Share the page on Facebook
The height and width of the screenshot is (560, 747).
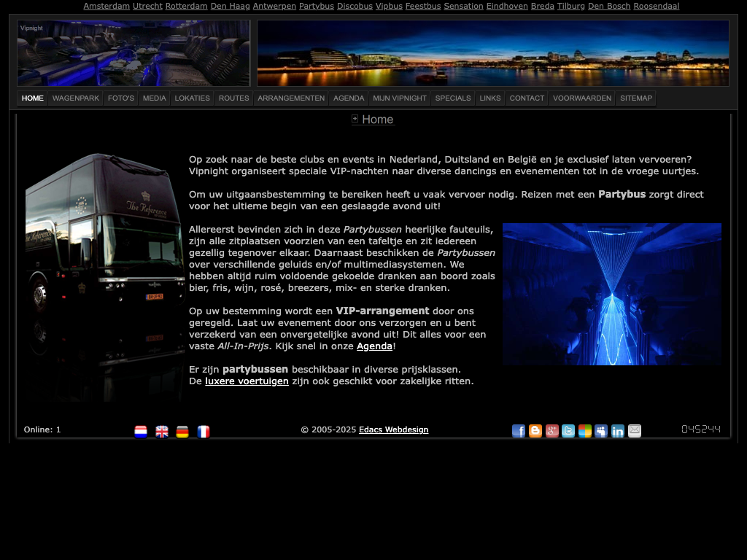[x=519, y=431]
